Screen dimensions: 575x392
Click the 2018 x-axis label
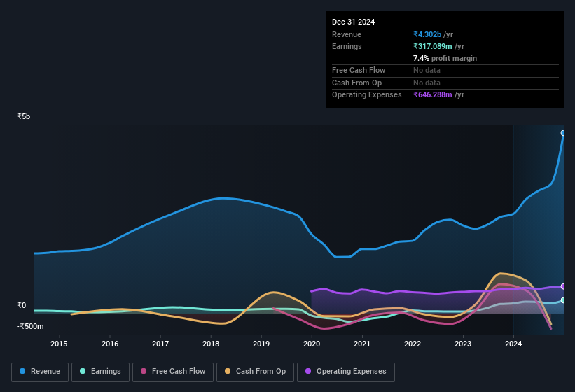[x=211, y=344]
